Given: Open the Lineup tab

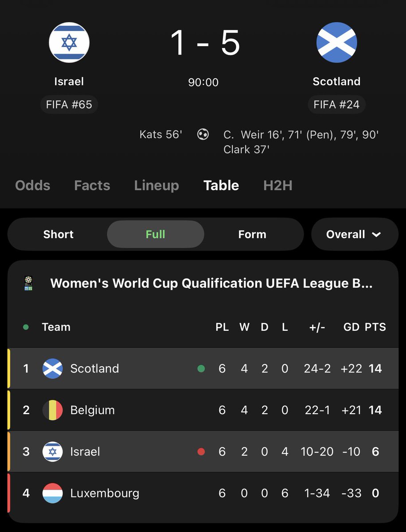Looking at the screenshot, I should click(x=156, y=185).
